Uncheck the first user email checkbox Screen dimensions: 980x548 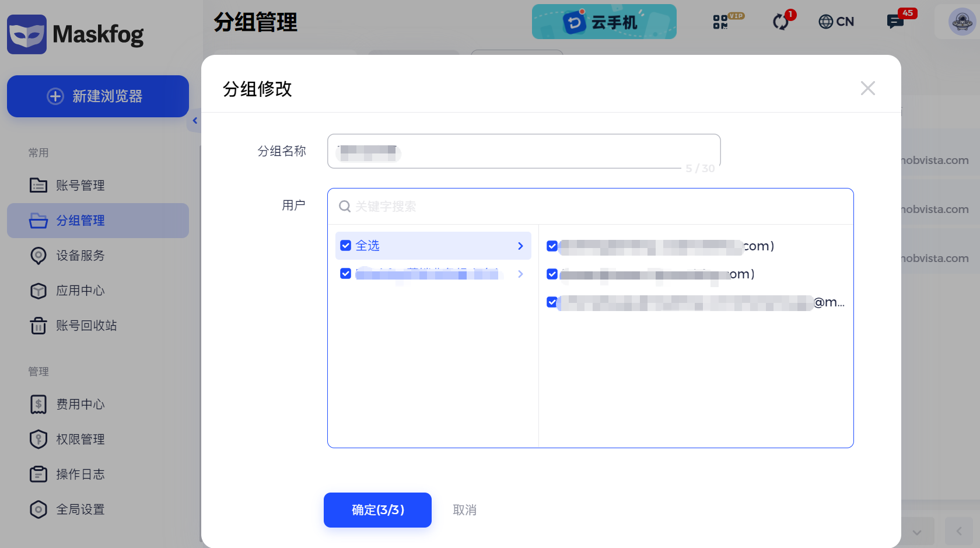click(x=552, y=246)
